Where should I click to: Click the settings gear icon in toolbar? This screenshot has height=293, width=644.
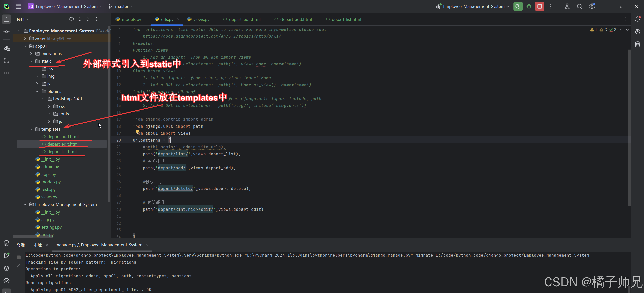point(592,6)
